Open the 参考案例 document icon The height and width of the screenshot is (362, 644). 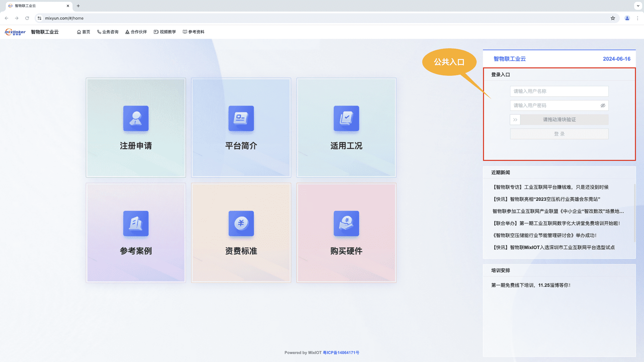136,224
